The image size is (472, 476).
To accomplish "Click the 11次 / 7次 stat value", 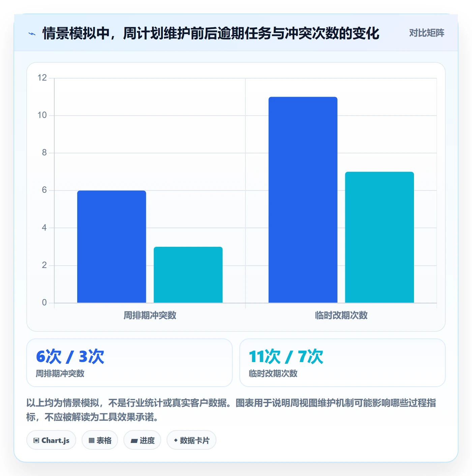I will [x=286, y=357].
